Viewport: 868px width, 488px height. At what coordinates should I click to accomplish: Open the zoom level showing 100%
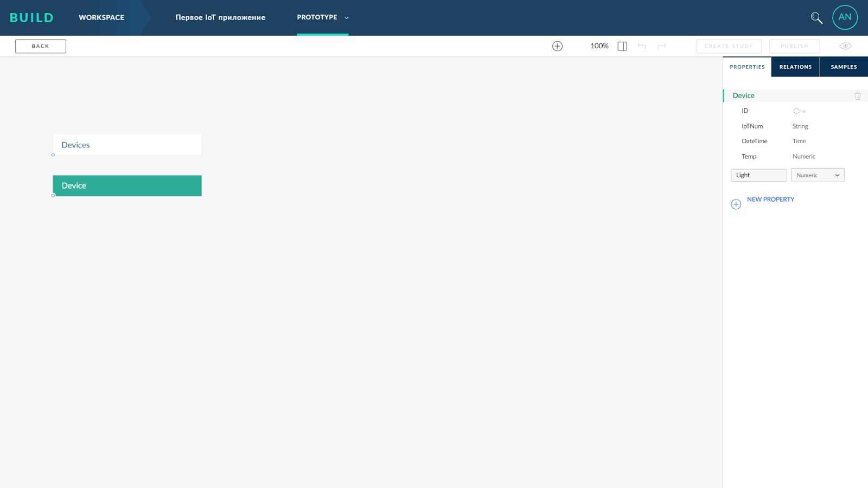[598, 46]
